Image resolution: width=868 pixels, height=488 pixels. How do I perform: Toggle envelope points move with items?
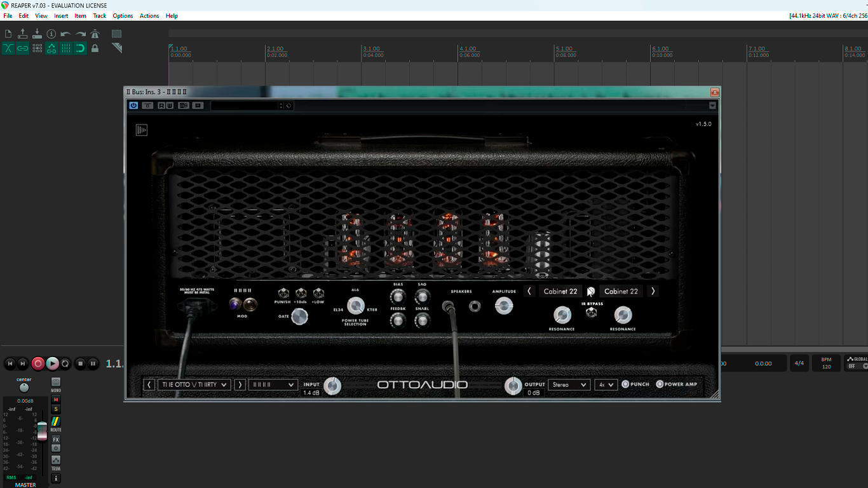tap(51, 48)
